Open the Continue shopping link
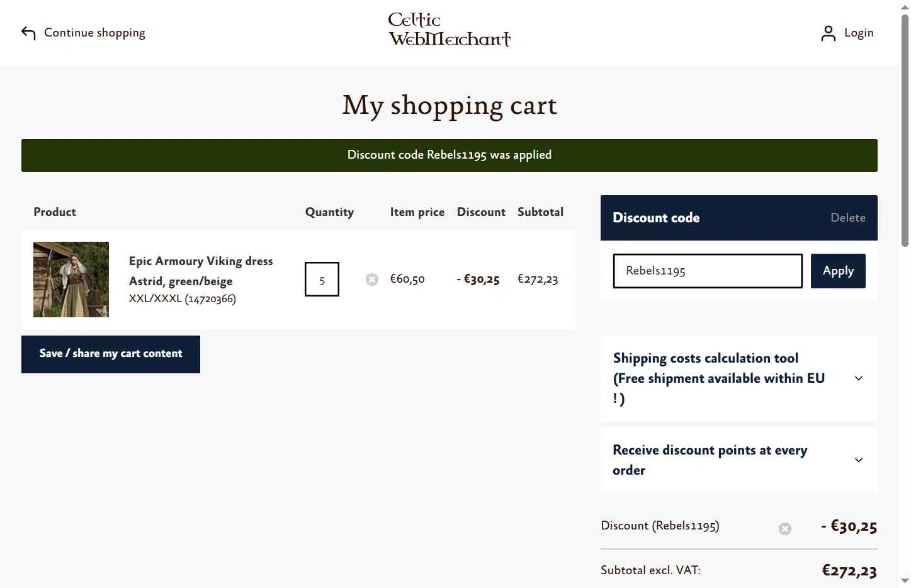 point(94,33)
